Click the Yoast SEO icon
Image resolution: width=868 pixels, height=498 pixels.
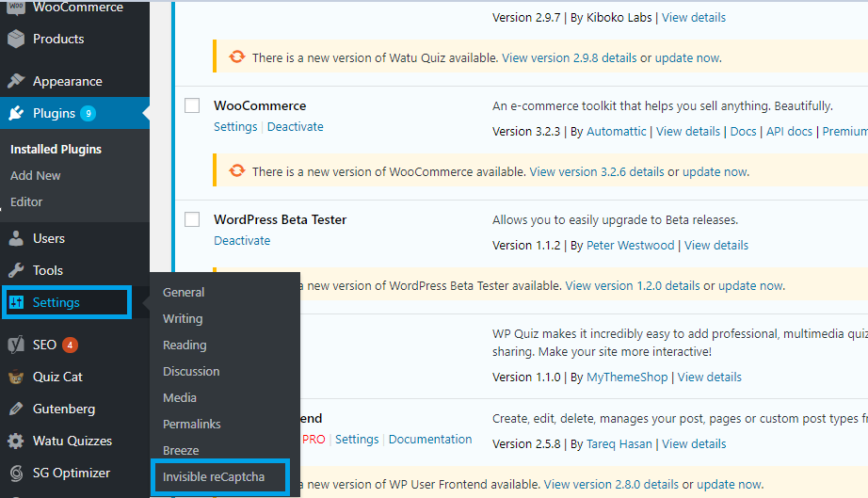tap(15, 345)
